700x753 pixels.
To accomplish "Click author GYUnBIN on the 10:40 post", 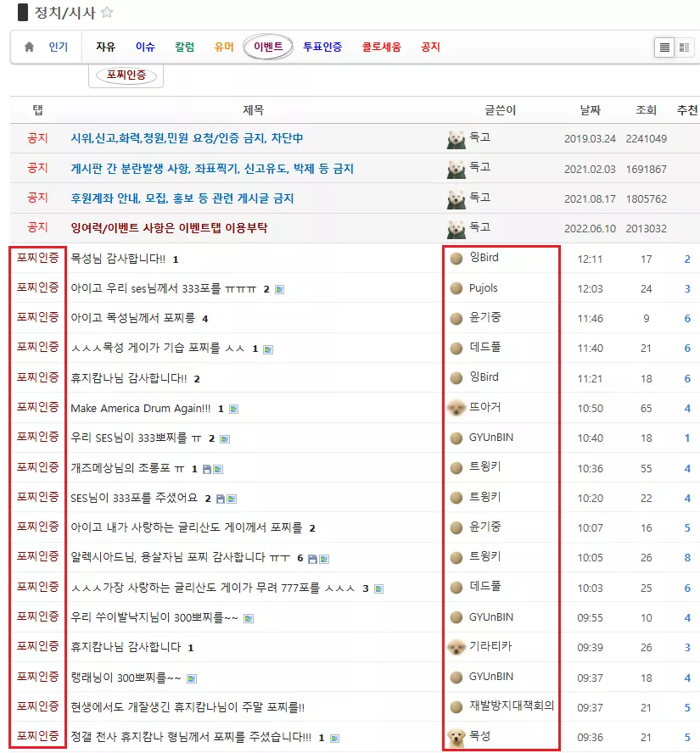I will (x=491, y=438).
